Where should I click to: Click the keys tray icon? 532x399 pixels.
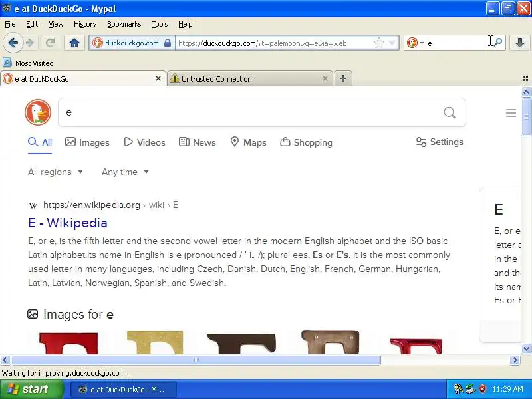click(458, 389)
